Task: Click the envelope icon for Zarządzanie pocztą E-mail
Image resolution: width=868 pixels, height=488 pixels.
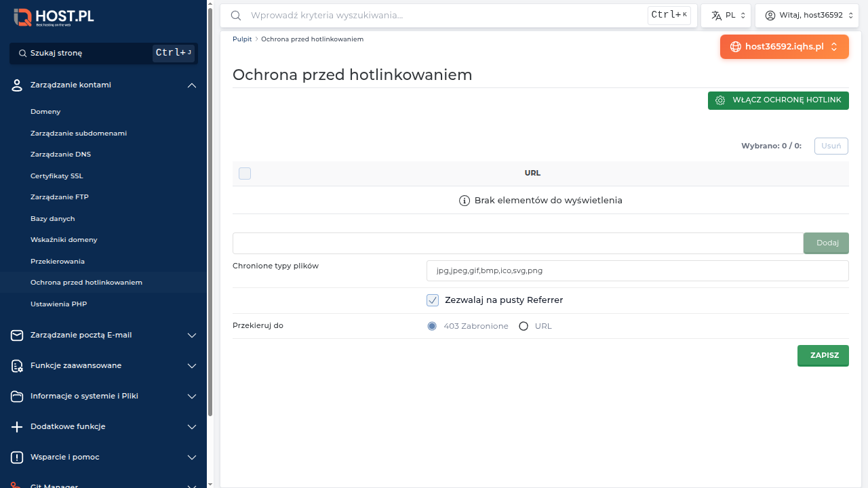Action: coord(18,335)
